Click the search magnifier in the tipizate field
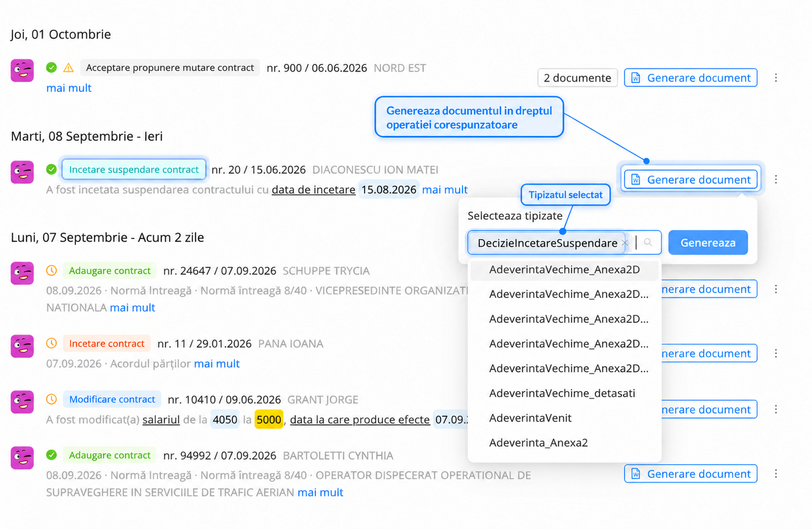Viewport: 812px width, 529px height. [648, 243]
